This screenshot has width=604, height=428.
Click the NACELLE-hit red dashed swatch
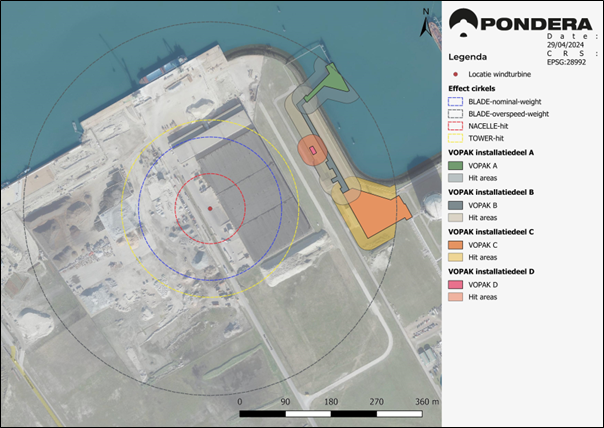tap(455, 126)
